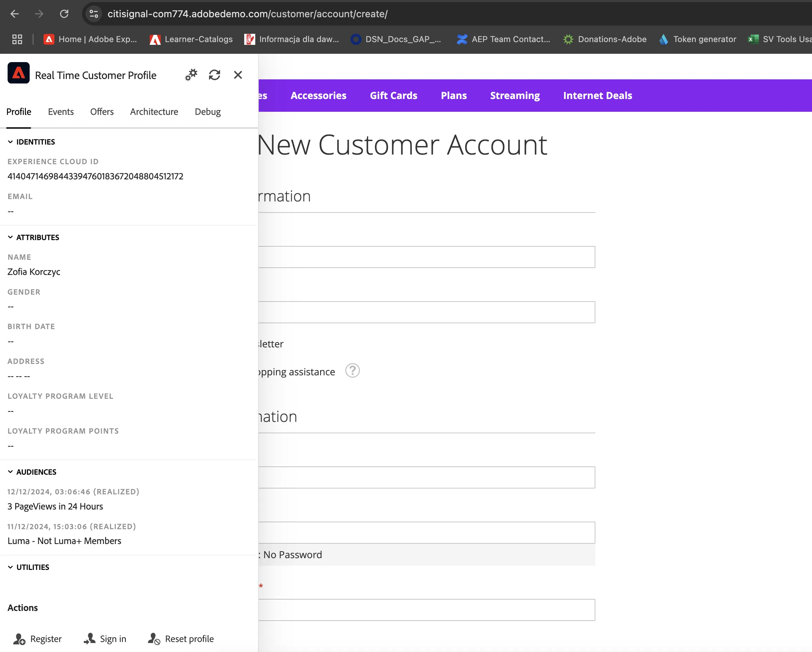Screen dimensions: 812x652
Task: Click the browser back arrow
Action: pyautogui.click(x=15, y=14)
